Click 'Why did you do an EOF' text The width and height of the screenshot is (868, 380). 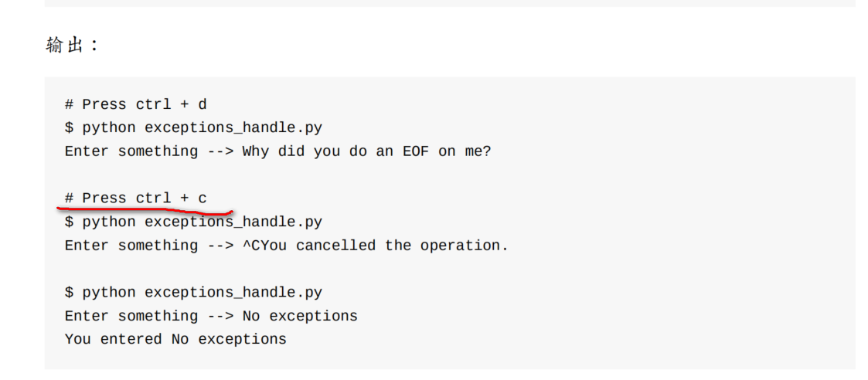click(x=335, y=151)
